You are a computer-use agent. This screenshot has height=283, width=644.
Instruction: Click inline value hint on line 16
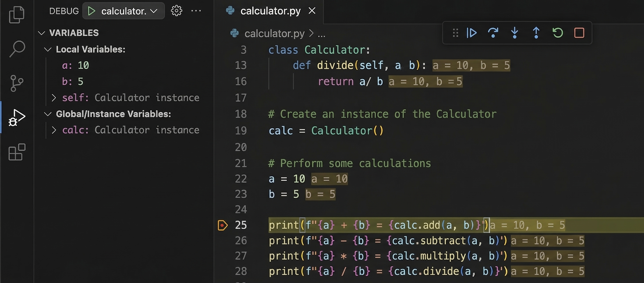[x=425, y=82]
